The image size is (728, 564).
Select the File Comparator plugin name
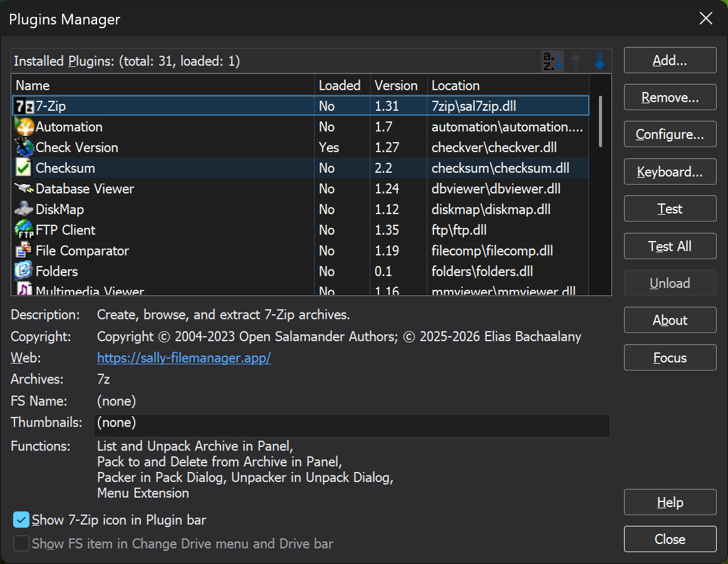point(82,250)
